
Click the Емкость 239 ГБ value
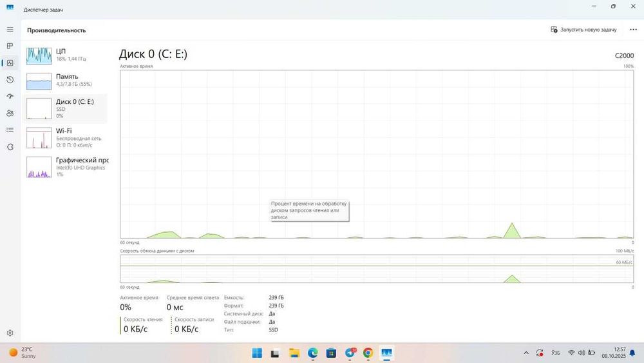(276, 297)
